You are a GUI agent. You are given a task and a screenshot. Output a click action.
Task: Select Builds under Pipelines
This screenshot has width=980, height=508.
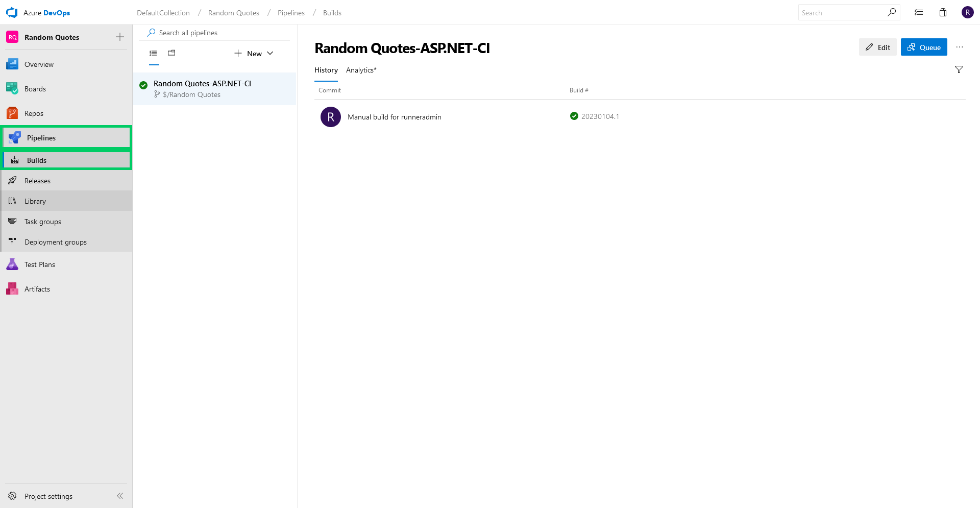(66, 160)
